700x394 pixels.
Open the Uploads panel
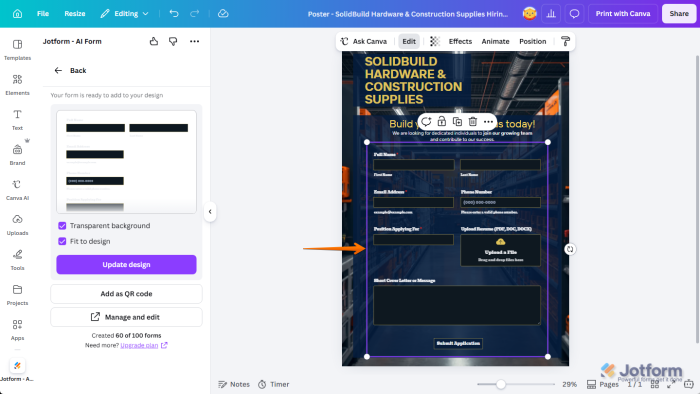click(17, 225)
